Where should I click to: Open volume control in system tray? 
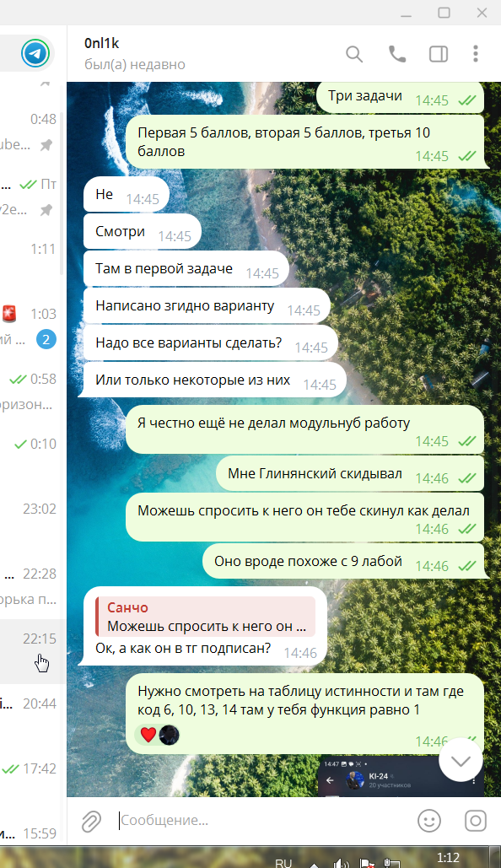[x=341, y=863]
